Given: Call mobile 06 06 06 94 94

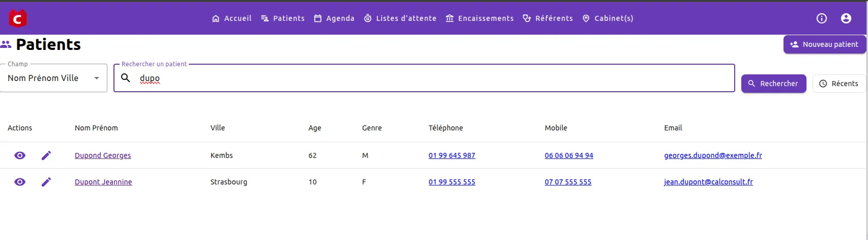Looking at the screenshot, I should [x=569, y=155].
